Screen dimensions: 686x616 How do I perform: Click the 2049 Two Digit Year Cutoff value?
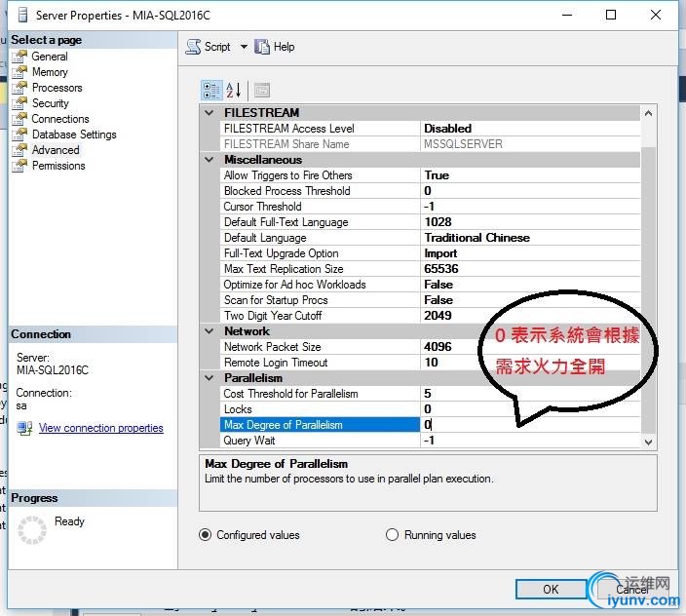pos(438,316)
